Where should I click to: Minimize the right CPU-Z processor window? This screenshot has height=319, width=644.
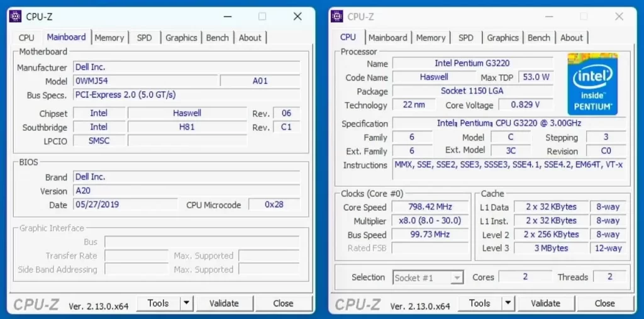click(x=549, y=16)
